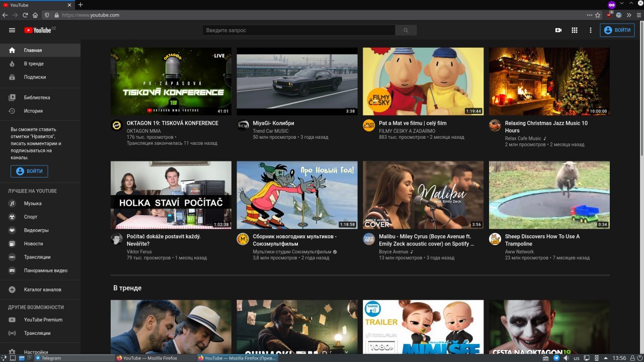Open История in the sidebar
This screenshot has width=644, height=362.
point(40,111)
